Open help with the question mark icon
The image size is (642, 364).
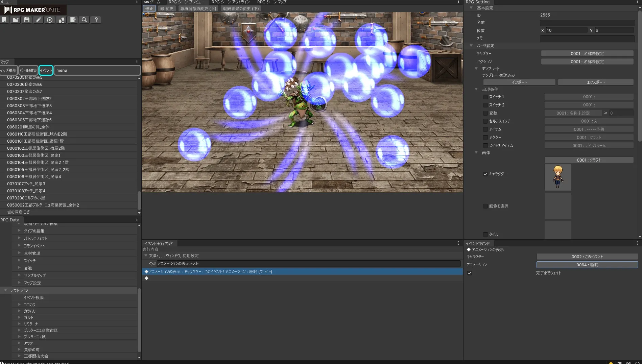tap(96, 20)
